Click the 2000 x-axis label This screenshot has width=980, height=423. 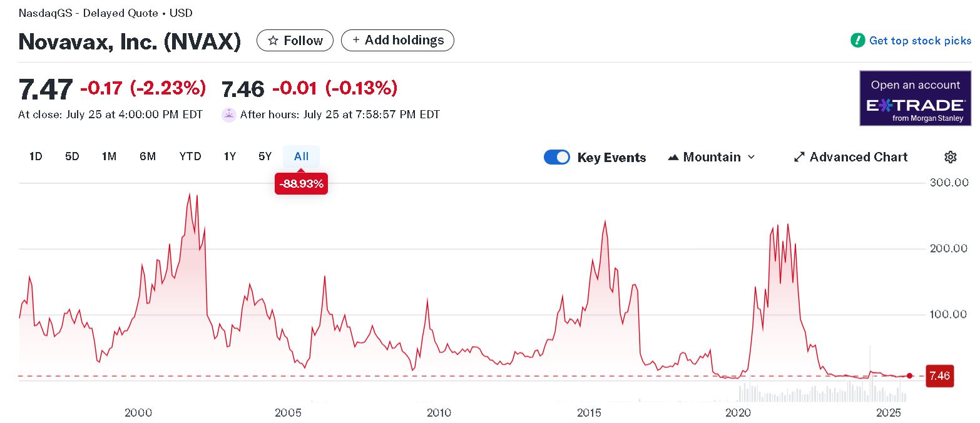coord(138,412)
